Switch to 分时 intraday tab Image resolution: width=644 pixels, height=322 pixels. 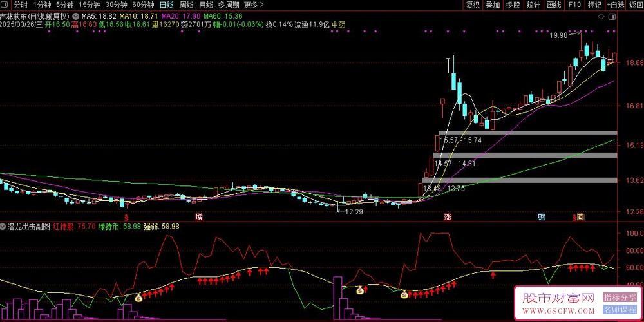[x=20, y=5]
